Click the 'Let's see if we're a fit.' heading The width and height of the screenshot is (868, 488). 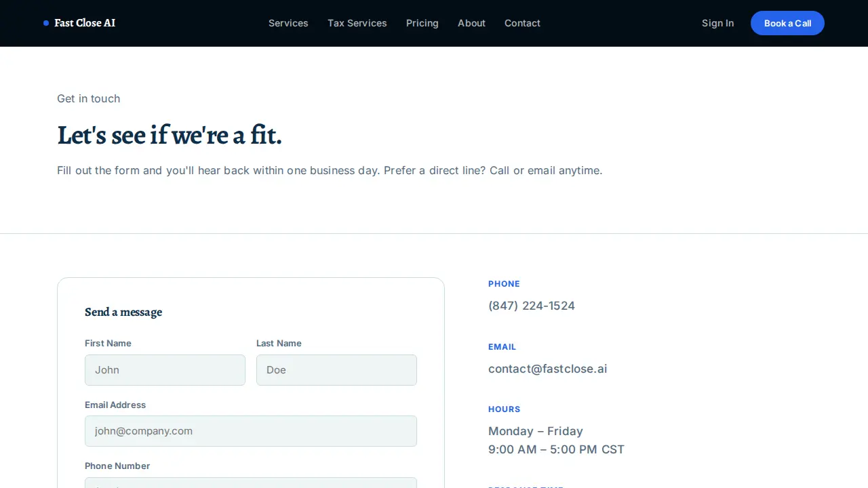click(169, 135)
